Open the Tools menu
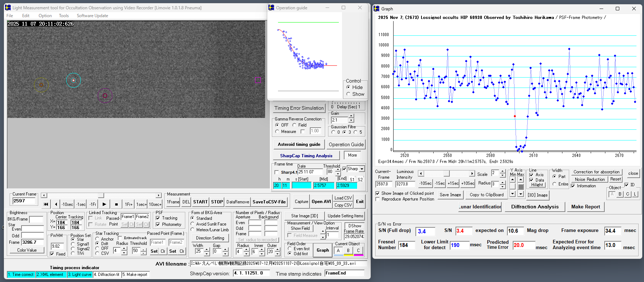 64,16
